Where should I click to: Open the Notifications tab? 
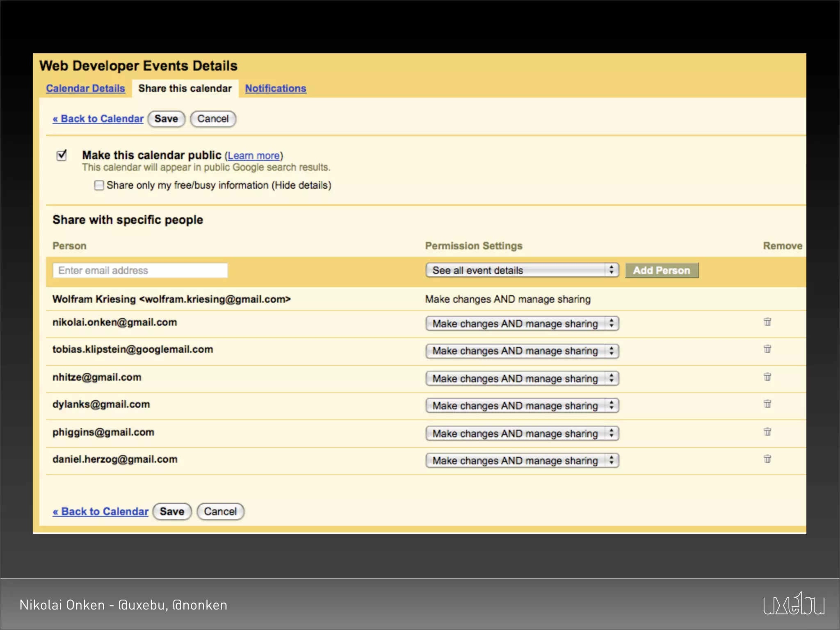point(276,89)
